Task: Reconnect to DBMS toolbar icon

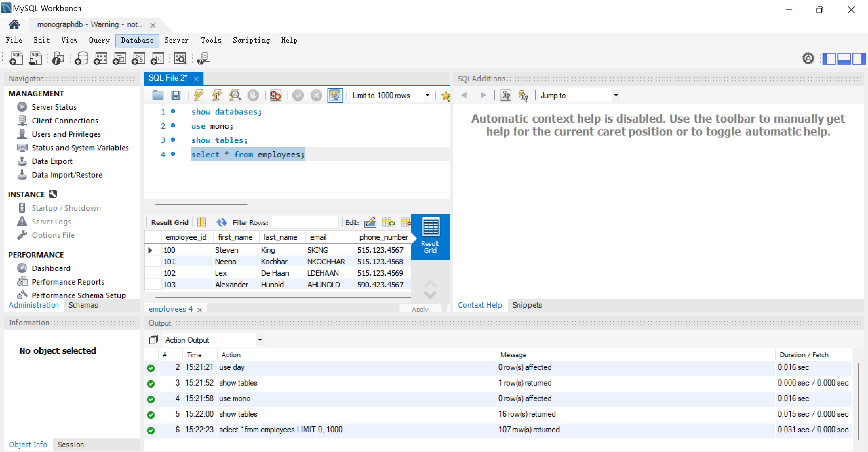Action: tap(203, 59)
